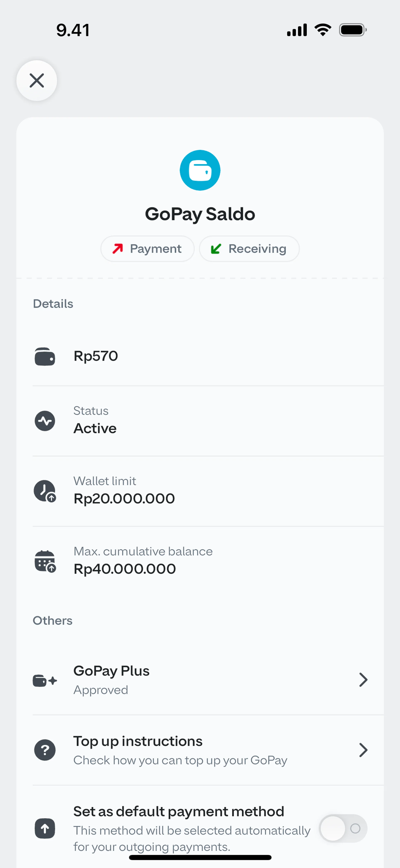400x868 pixels.
Task: Tap the GoPay Saldo wallet logo
Action: coord(200,170)
